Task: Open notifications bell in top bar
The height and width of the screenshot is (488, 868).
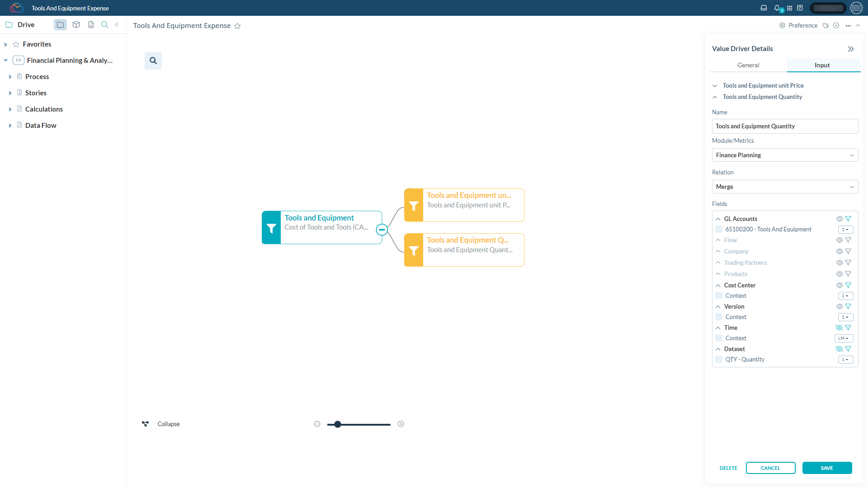Action: pyautogui.click(x=776, y=8)
